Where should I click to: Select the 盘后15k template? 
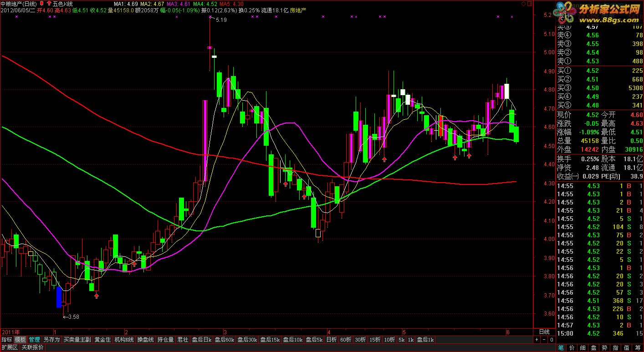click(270, 340)
